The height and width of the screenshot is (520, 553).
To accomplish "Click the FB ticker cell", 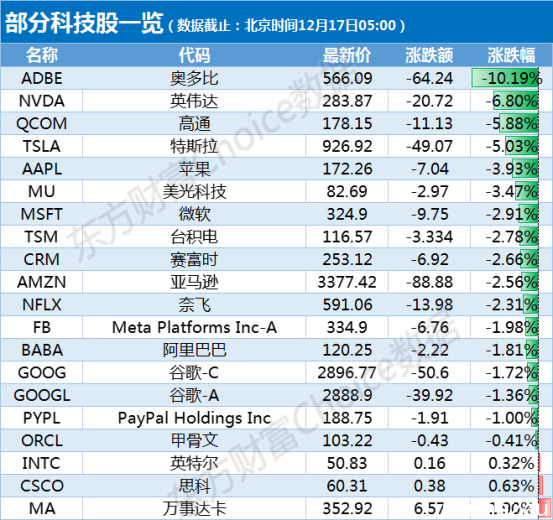I will click(x=42, y=327).
